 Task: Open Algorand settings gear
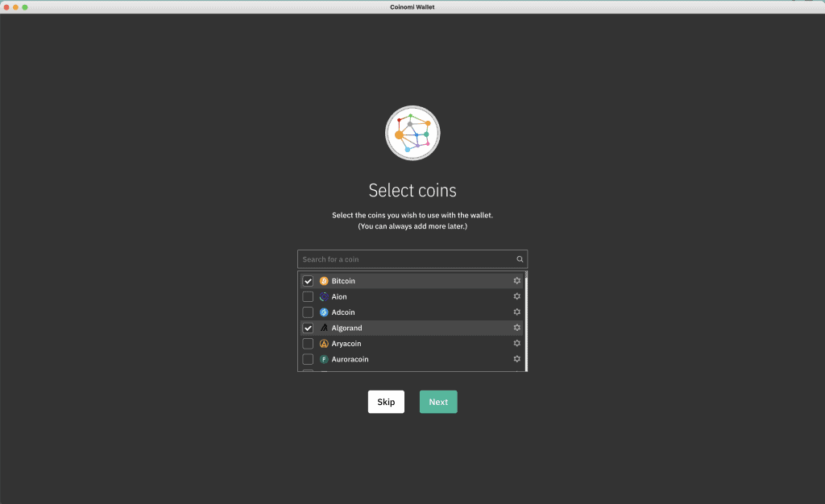[x=516, y=328]
